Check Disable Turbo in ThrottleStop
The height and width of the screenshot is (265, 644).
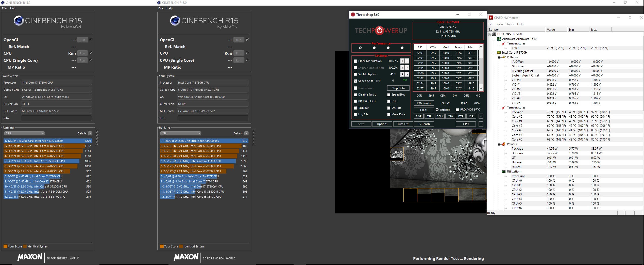(x=355, y=95)
